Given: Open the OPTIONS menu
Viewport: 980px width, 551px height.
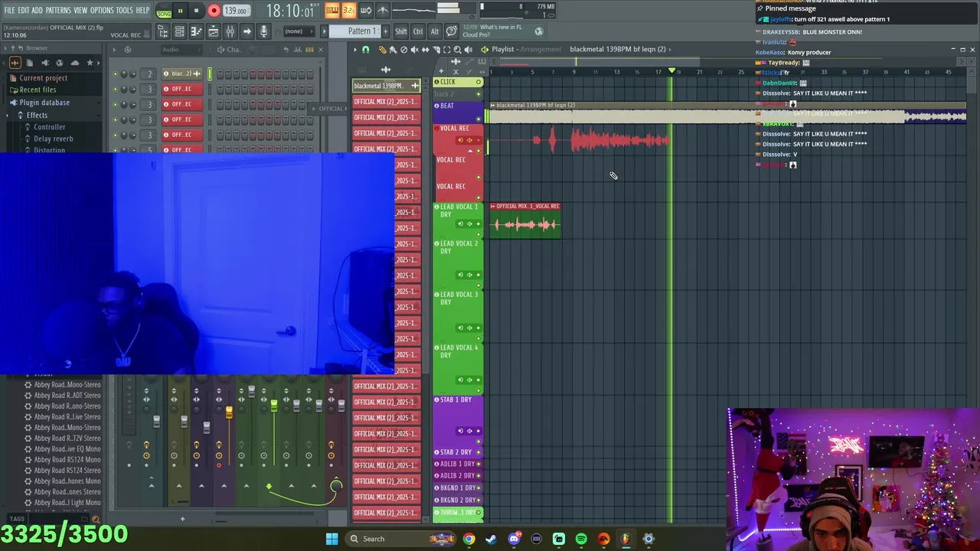Looking at the screenshot, I should [x=102, y=10].
